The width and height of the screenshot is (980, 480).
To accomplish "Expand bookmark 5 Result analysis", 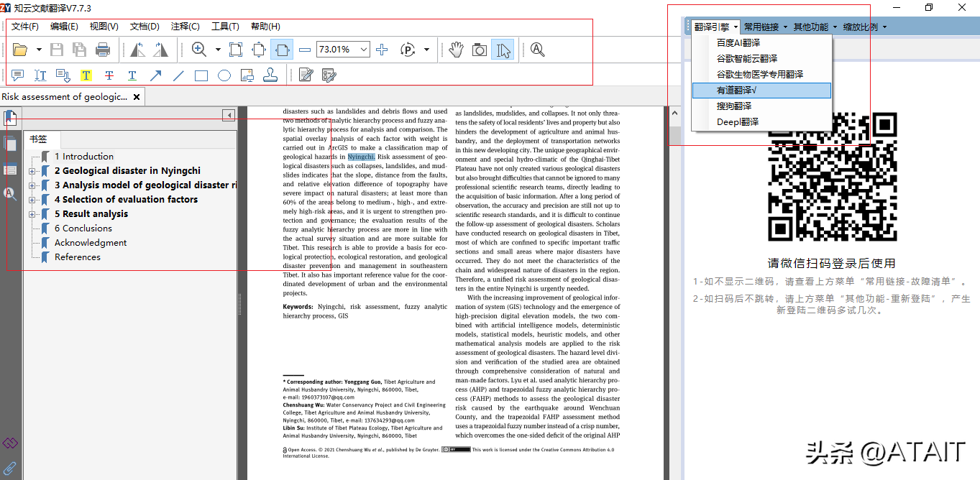I will point(32,214).
